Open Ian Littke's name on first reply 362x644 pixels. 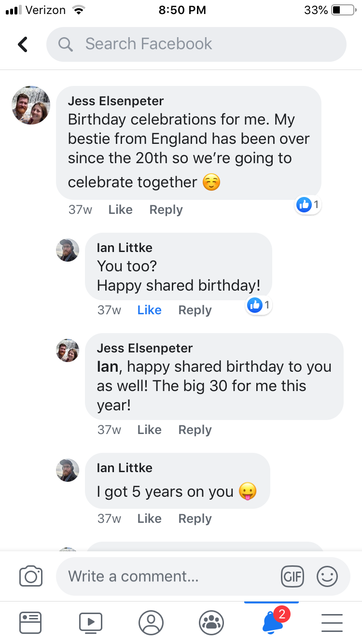[x=125, y=248]
